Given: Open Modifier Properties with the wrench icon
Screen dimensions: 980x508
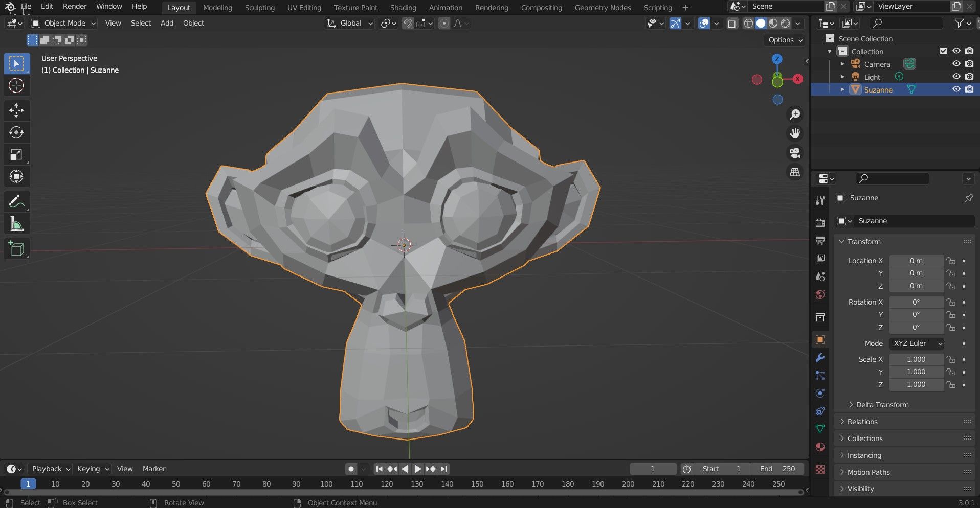Looking at the screenshot, I should tap(820, 358).
